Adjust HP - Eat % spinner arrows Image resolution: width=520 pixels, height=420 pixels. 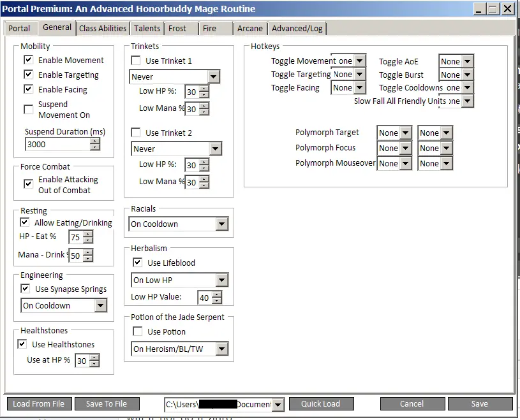(x=88, y=237)
